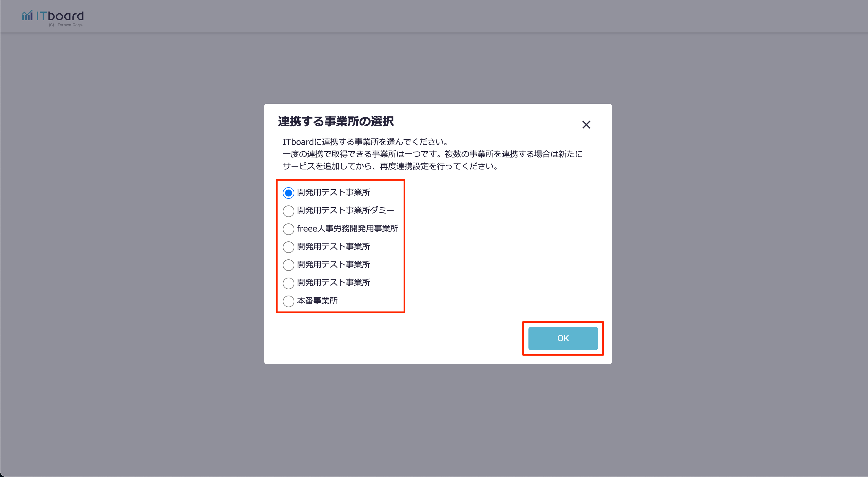This screenshot has height=477, width=868.
Task: Click the ITboard wordmark in the header
Action: click(x=60, y=16)
